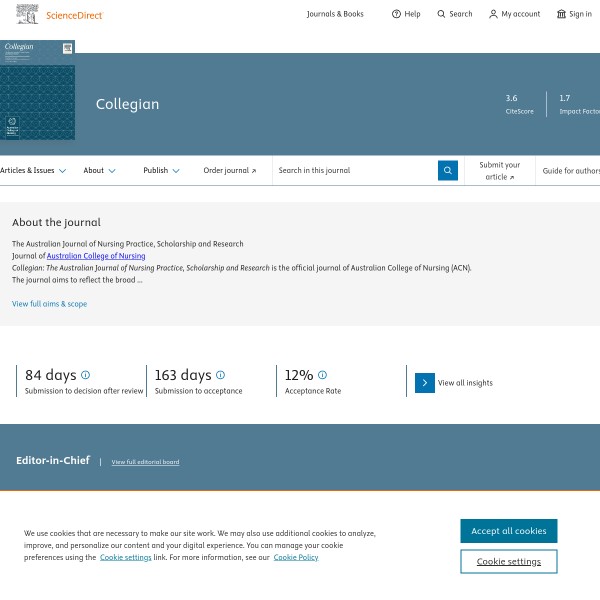This screenshot has width=600, height=600.
Task: Click the Sign in institution icon
Action: 561,14
